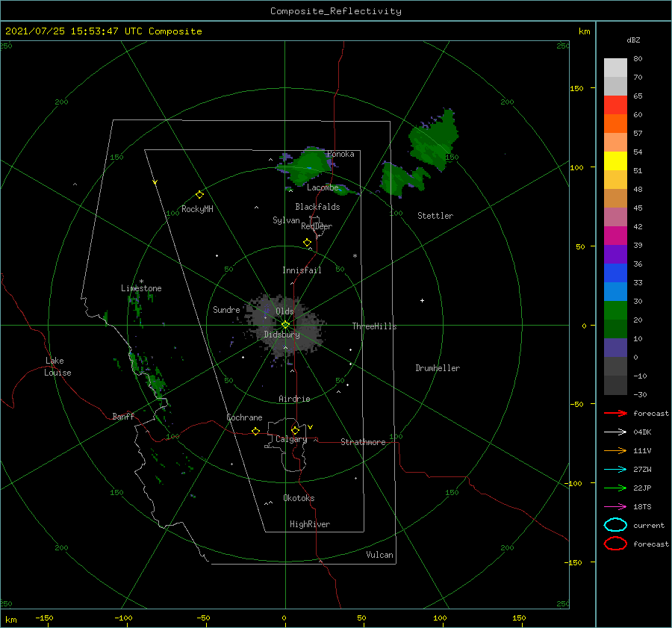Click the HighRiver label
The height and width of the screenshot is (628, 672).
[x=310, y=524]
